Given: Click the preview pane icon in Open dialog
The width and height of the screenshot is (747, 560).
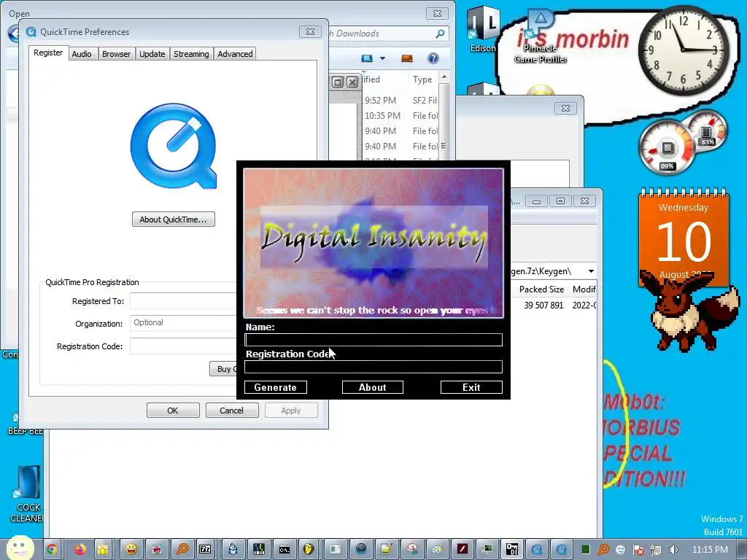Looking at the screenshot, I should tap(407, 58).
